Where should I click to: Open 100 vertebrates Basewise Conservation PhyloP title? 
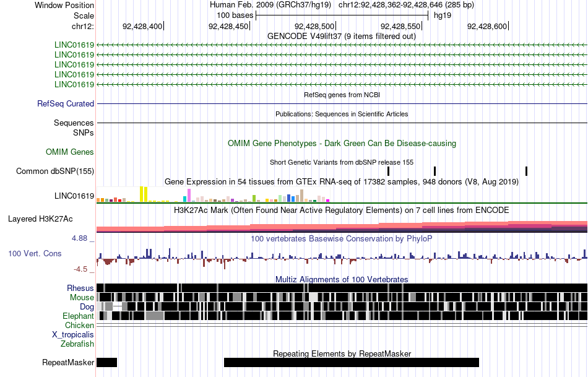coord(341,239)
